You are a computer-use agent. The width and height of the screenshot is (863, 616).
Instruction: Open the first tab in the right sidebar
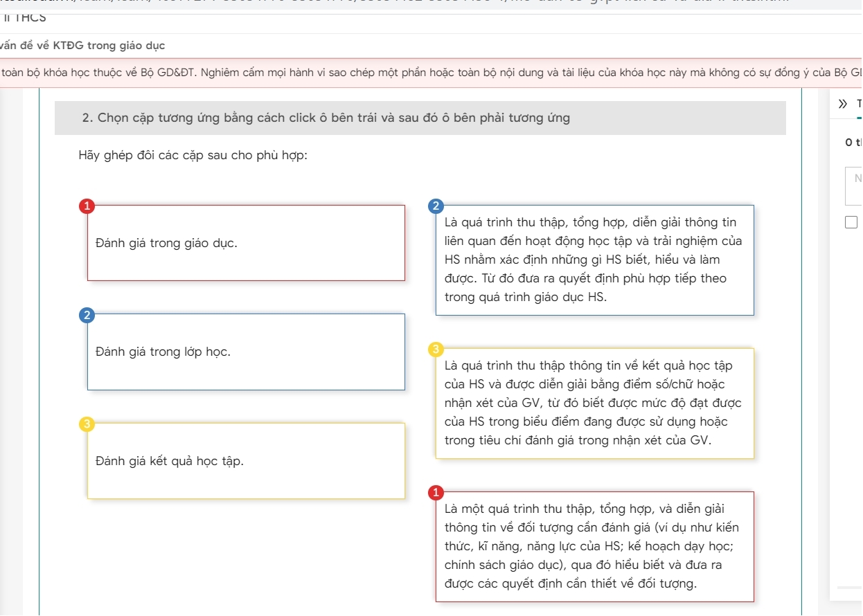click(x=858, y=105)
